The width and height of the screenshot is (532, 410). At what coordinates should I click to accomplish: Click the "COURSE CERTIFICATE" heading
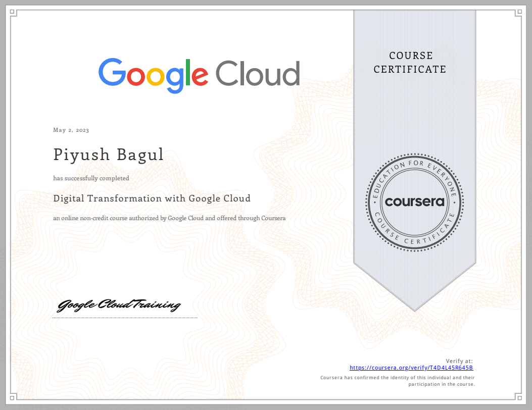coord(411,63)
